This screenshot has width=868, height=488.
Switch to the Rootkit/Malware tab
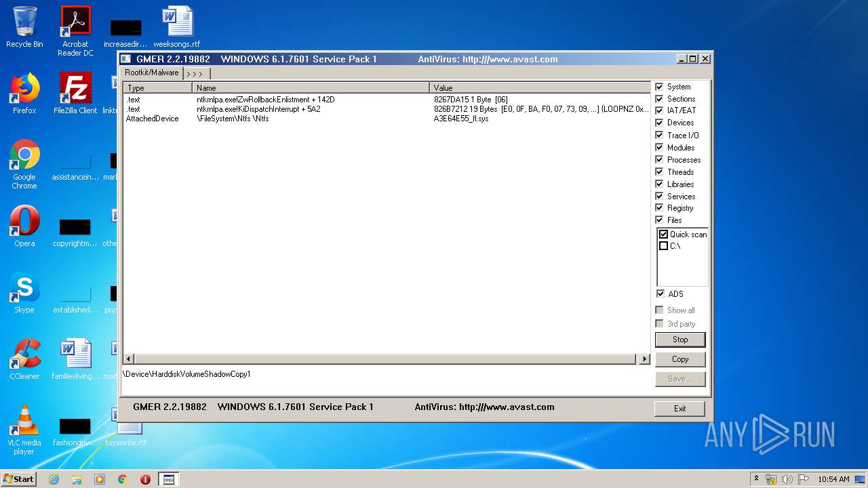coord(152,73)
